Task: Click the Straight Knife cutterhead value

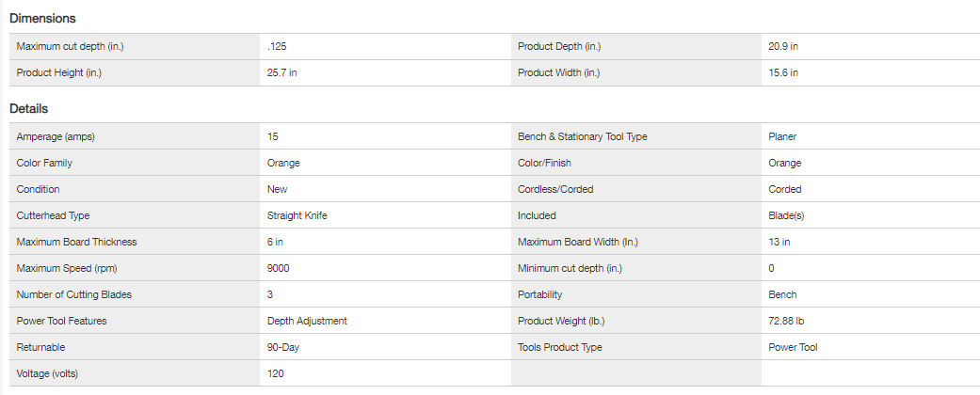Action: point(297,215)
